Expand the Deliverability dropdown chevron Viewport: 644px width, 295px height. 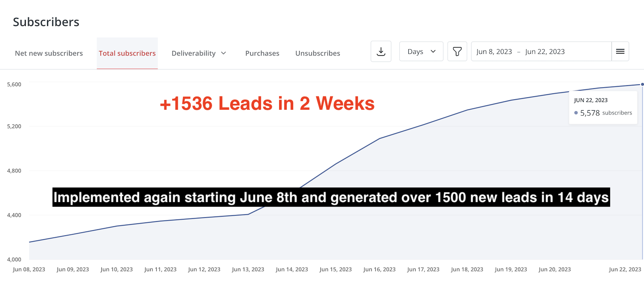223,53
